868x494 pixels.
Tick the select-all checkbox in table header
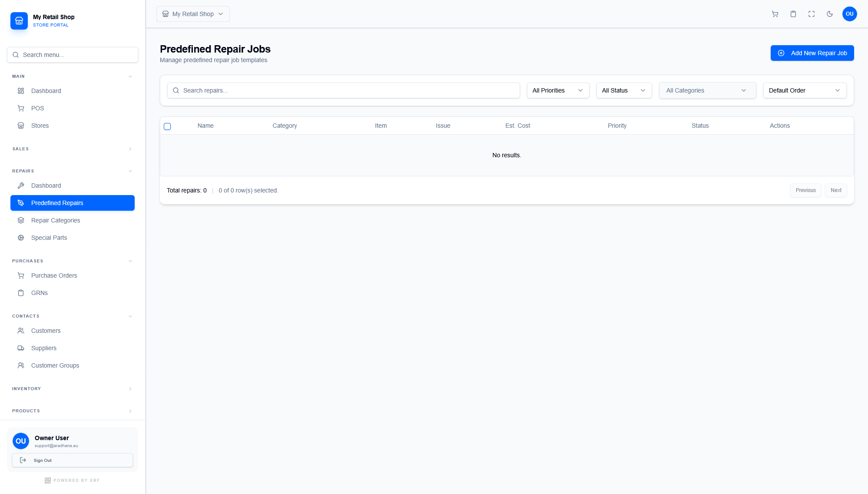(167, 126)
